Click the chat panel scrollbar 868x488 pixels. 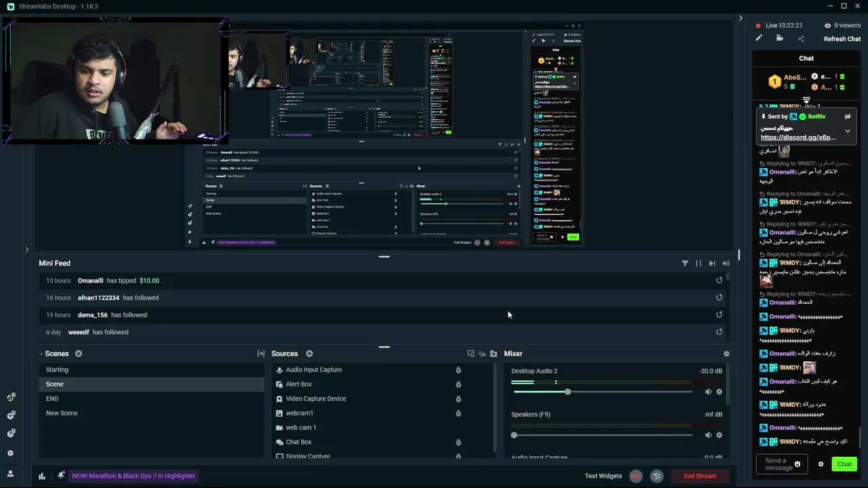tap(860, 438)
